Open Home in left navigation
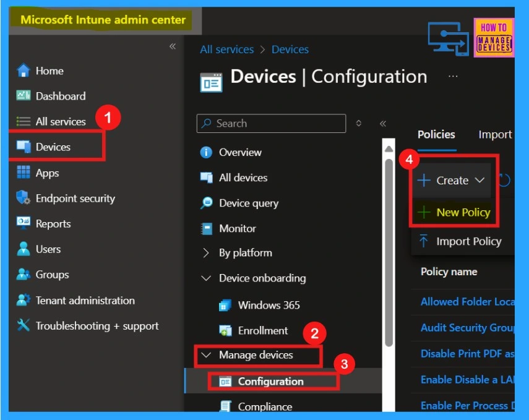This screenshot has width=529, height=420. pyautogui.click(x=49, y=71)
